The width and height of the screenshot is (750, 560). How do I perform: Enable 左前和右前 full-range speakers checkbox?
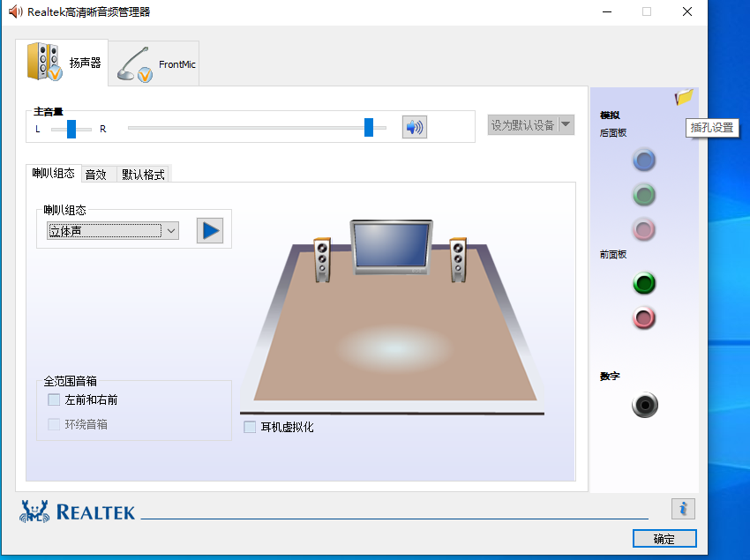coord(55,400)
